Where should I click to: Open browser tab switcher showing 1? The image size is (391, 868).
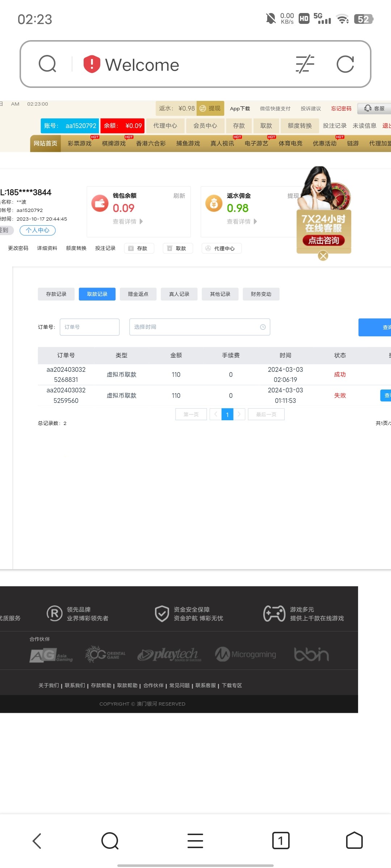[x=281, y=840]
